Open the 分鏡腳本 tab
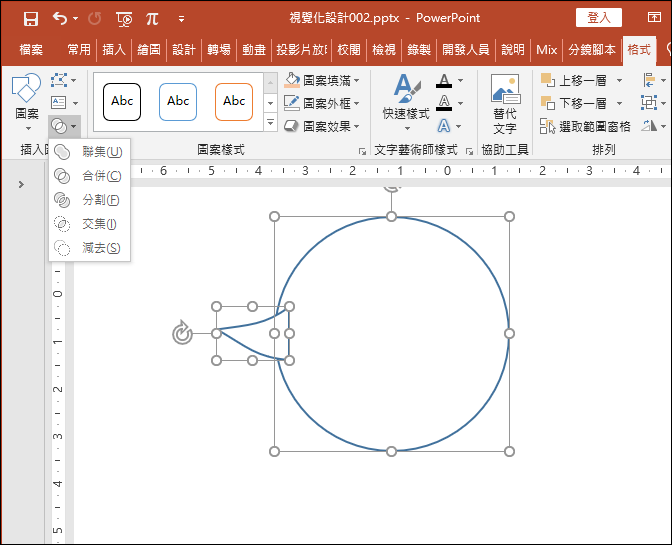The image size is (672, 545). click(x=592, y=50)
